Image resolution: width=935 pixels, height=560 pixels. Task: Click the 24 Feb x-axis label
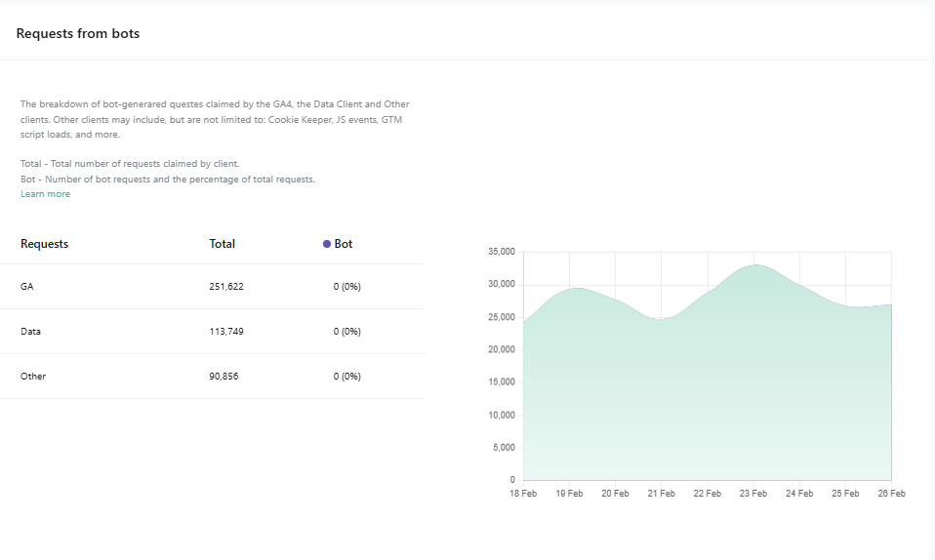pyautogui.click(x=799, y=494)
